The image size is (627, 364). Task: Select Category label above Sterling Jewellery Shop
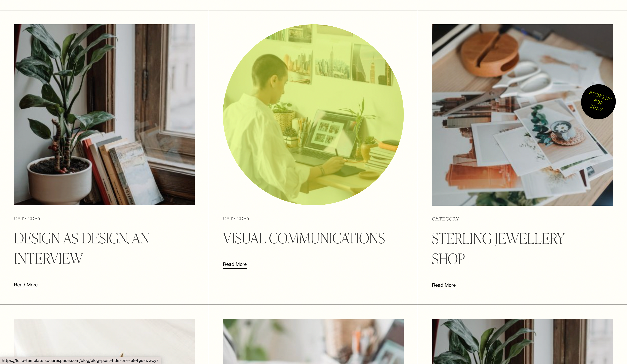[445, 219]
